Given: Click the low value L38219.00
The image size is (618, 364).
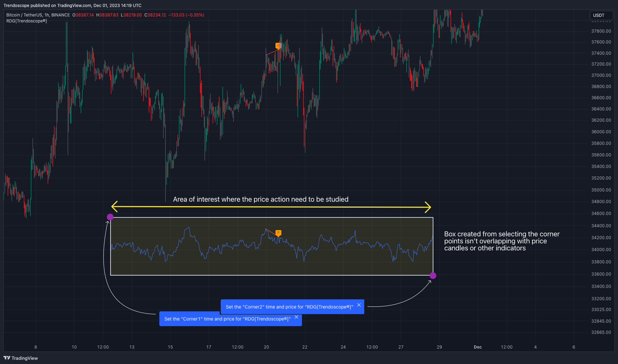Looking at the screenshot, I should tap(131, 15).
